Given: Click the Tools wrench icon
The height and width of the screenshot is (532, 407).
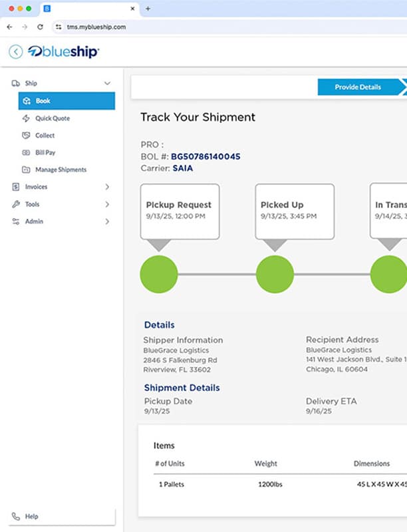Looking at the screenshot, I should pyautogui.click(x=15, y=204).
